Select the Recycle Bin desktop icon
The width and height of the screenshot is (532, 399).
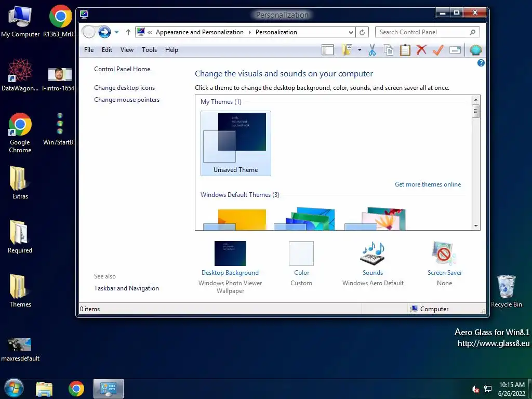click(506, 291)
